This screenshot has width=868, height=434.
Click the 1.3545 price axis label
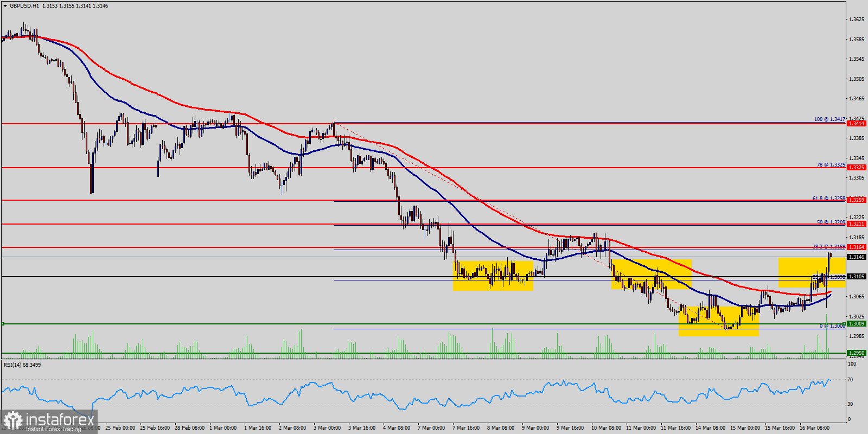pos(856,59)
